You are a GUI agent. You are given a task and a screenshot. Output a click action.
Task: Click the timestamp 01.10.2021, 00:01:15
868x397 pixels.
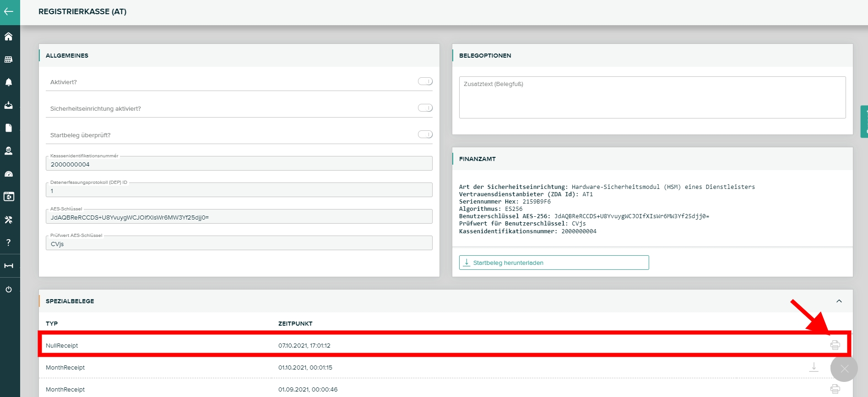[305, 367]
